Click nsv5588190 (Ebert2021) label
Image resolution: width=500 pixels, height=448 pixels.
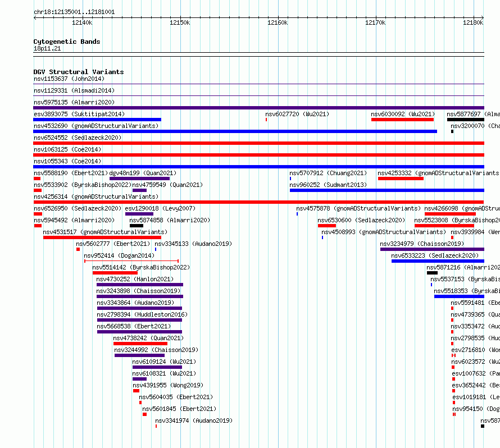click(x=71, y=173)
